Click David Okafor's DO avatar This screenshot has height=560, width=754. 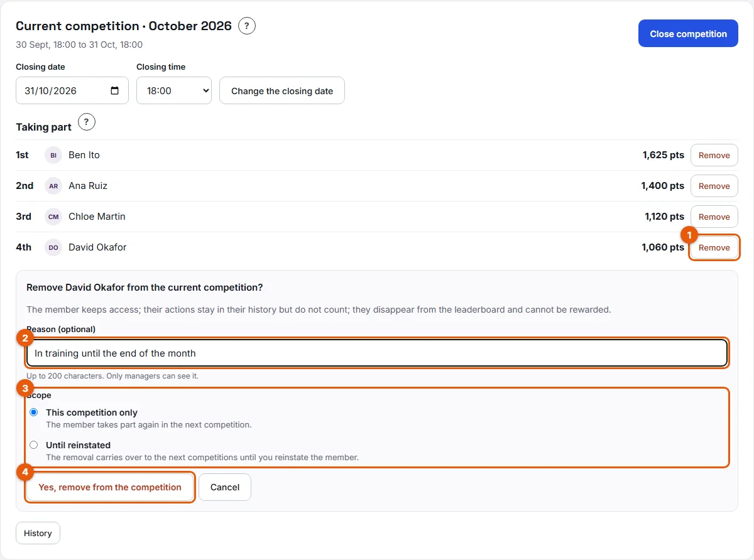pyautogui.click(x=53, y=247)
